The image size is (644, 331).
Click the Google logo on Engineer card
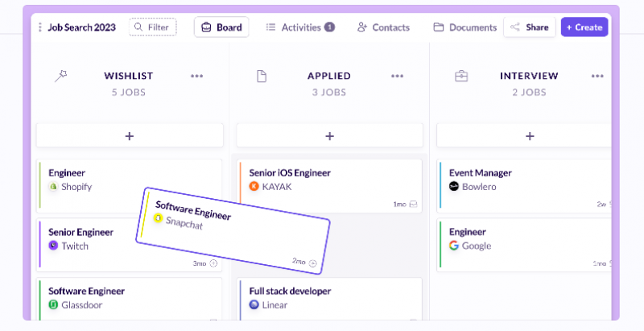click(454, 246)
